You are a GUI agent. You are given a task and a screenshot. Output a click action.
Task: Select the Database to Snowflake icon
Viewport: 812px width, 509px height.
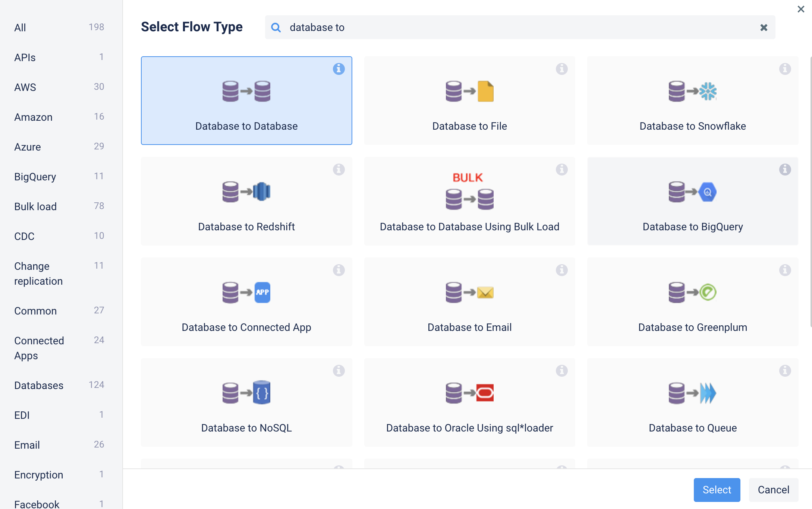coord(692,91)
